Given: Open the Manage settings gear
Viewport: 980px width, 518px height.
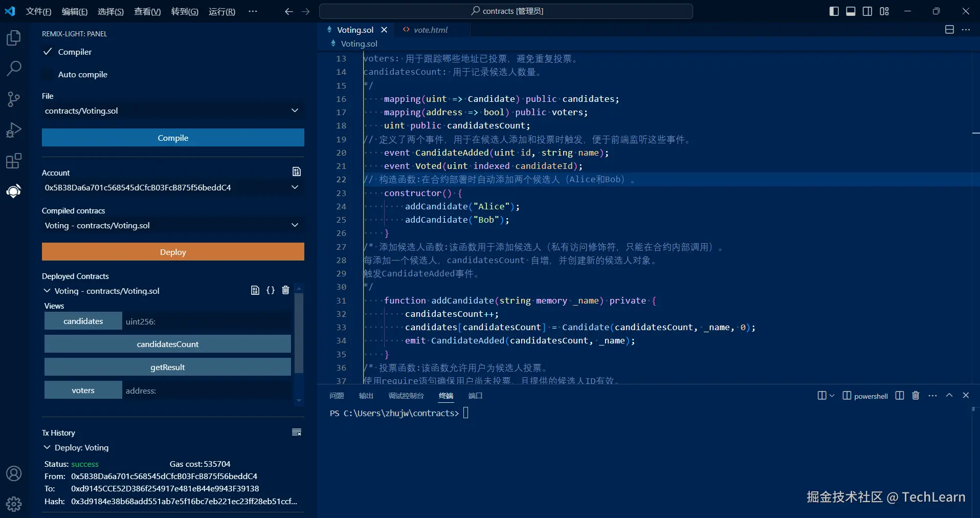Looking at the screenshot, I should [14, 504].
